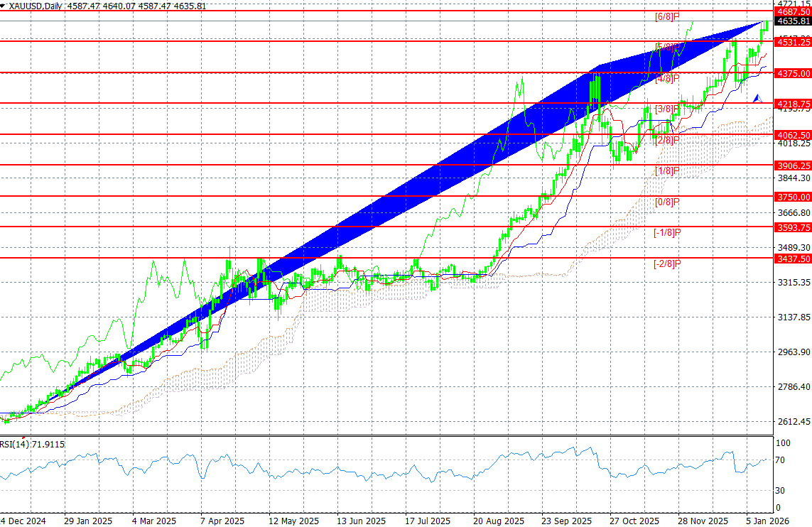This screenshot has width=812, height=527.
Task: Select the [3/8]P Murrey level label
Action: coord(668,109)
